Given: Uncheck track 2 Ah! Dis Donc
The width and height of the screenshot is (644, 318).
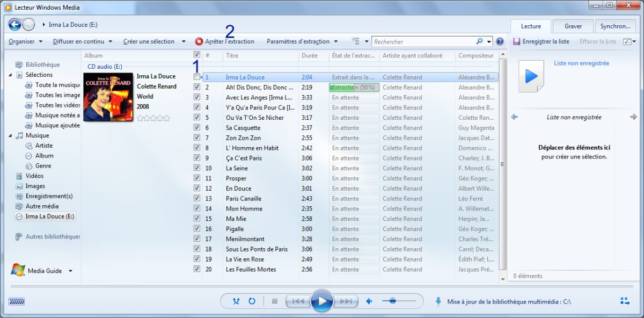Looking at the screenshot, I should [197, 87].
